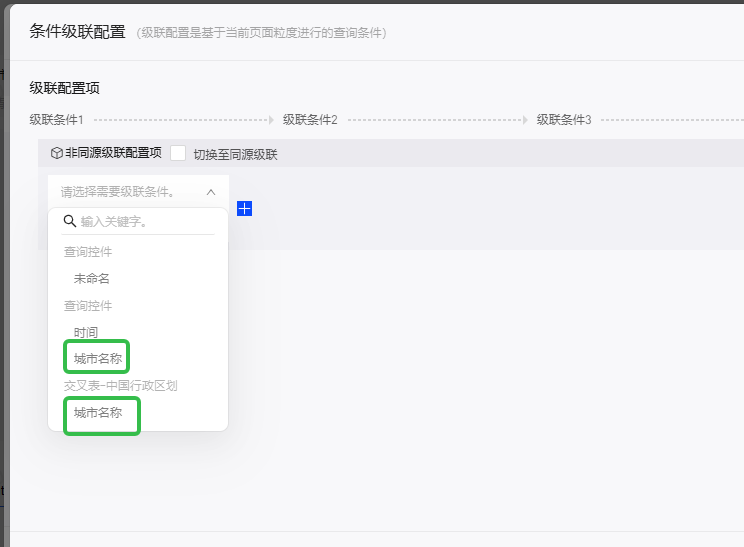Focus the 输入关键字 search field
The image size is (744, 547).
pos(145,221)
